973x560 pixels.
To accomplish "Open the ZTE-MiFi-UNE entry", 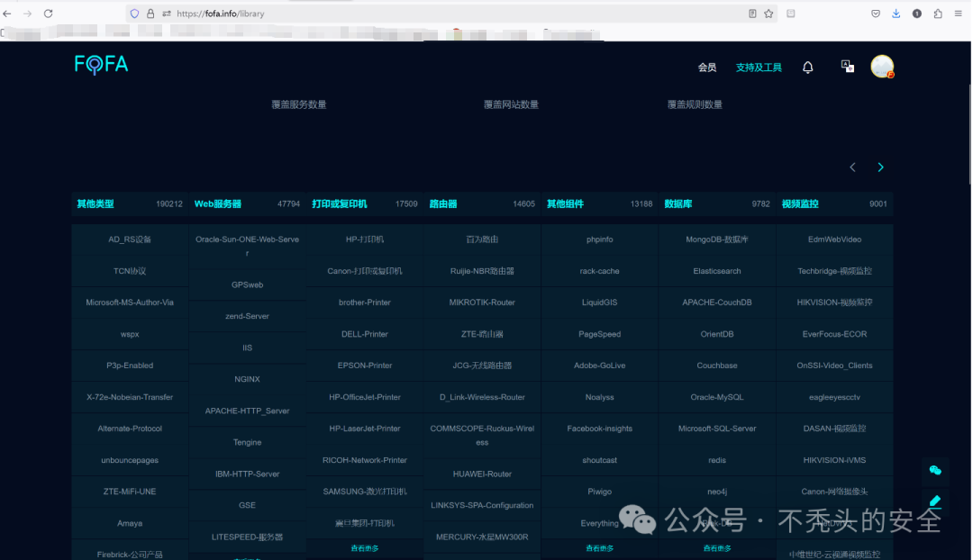I will [130, 492].
